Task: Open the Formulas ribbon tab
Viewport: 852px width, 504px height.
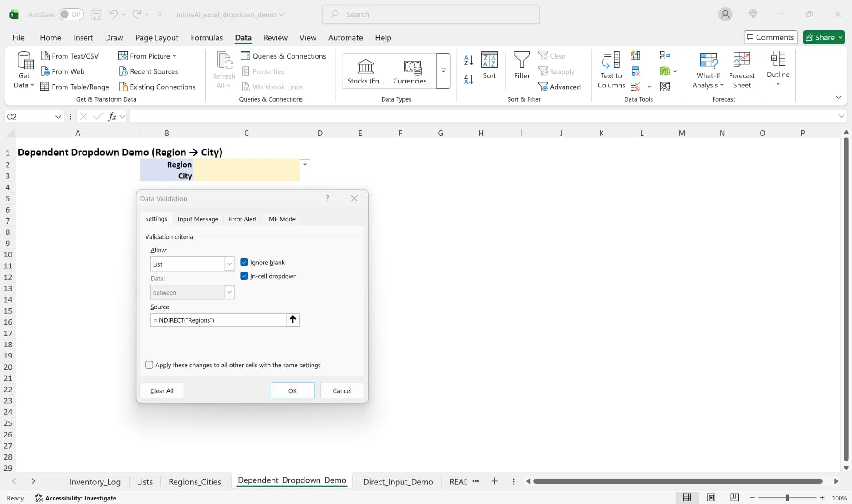Action: point(206,38)
